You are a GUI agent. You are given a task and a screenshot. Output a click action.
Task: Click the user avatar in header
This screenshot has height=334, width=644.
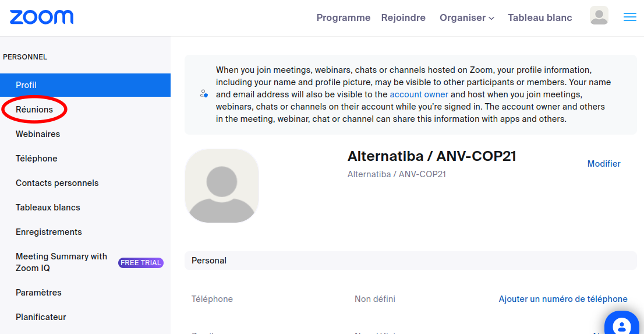[599, 16]
